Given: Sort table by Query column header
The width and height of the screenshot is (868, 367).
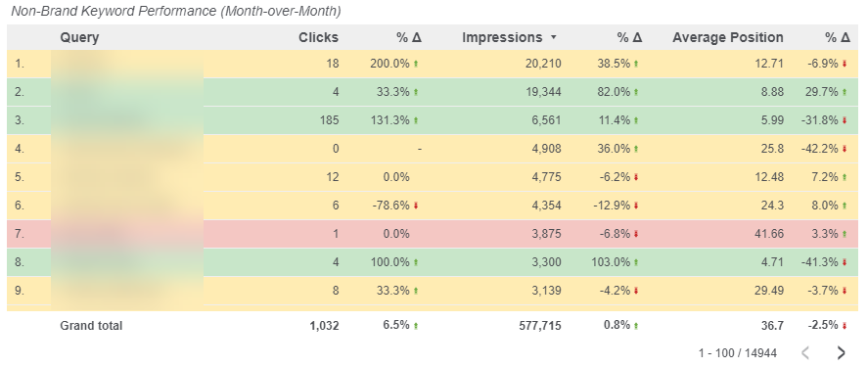Looking at the screenshot, I should (x=79, y=37).
